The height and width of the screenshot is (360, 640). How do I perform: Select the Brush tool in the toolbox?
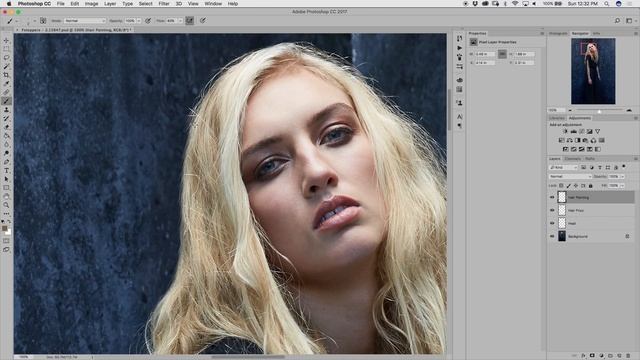(x=6, y=101)
